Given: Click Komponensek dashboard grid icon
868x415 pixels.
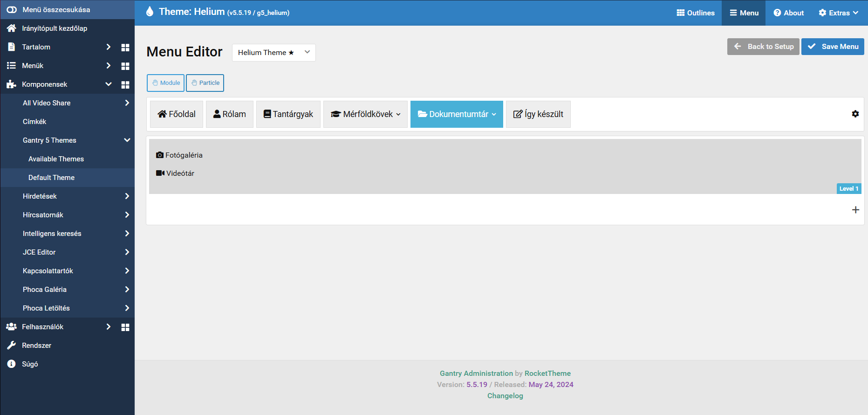Looking at the screenshot, I should click(x=125, y=84).
